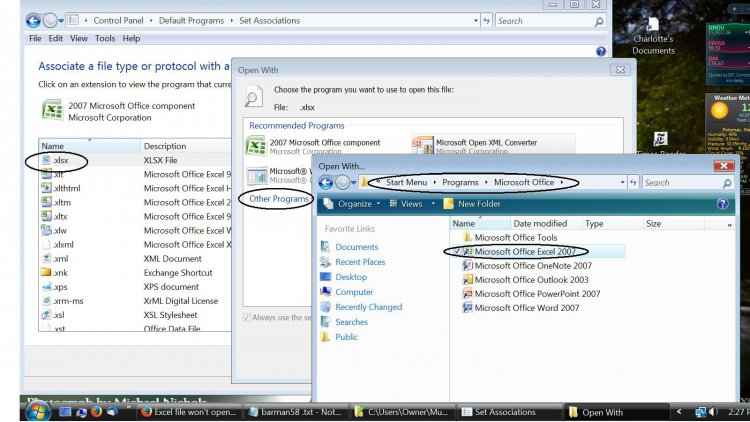Screen dimensions: 750x422
Task: Click the .xlxml extension row
Action: (x=135, y=244)
